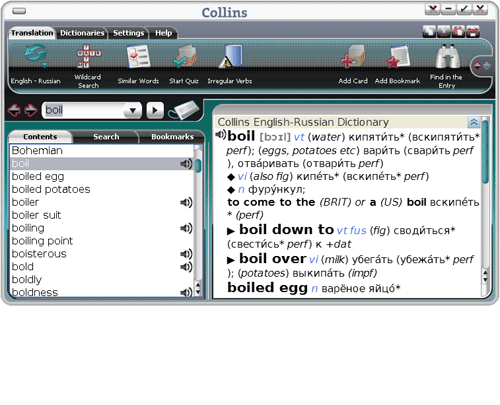Click the title bar menu button at left

pos(19,11)
